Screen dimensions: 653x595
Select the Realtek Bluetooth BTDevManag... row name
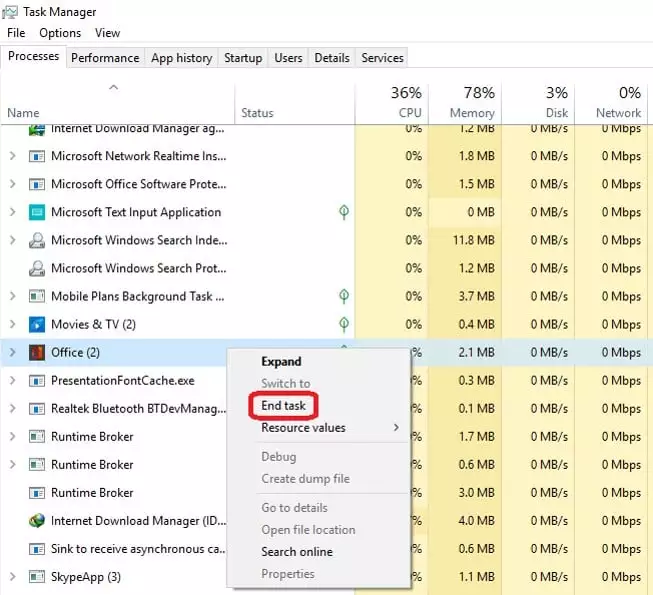(139, 409)
